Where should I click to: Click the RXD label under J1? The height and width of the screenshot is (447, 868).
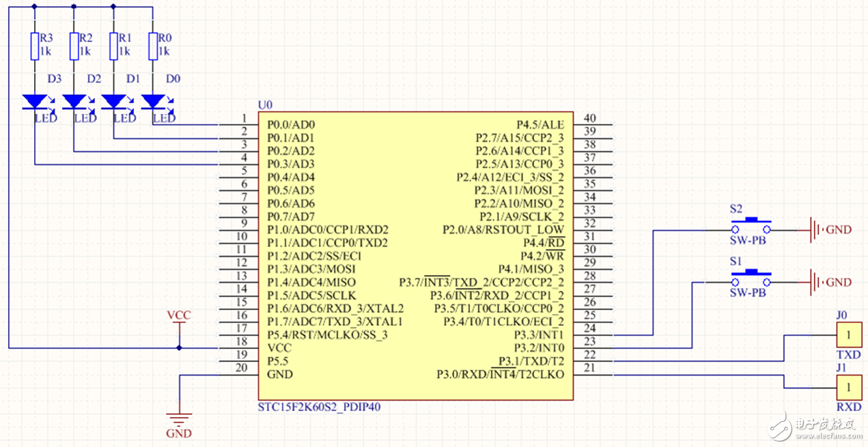849,408
